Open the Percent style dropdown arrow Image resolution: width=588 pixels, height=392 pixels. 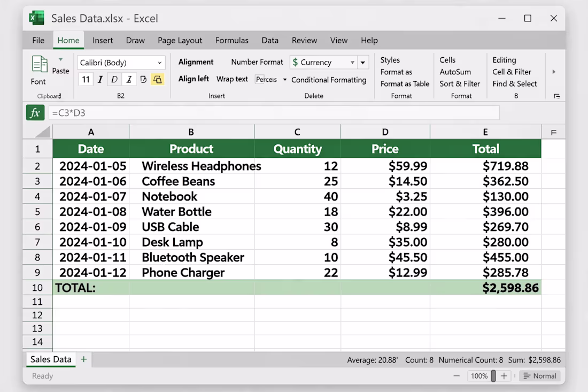[x=284, y=80]
